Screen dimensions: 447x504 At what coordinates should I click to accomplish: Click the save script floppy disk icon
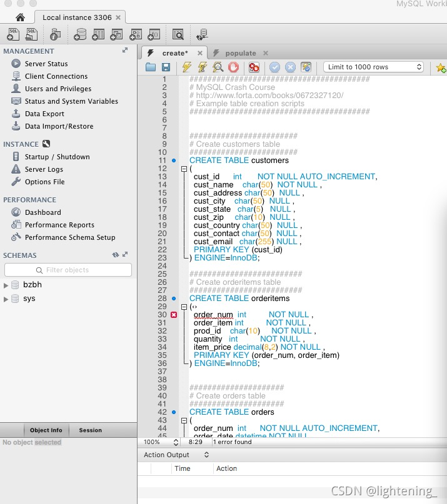click(x=166, y=67)
